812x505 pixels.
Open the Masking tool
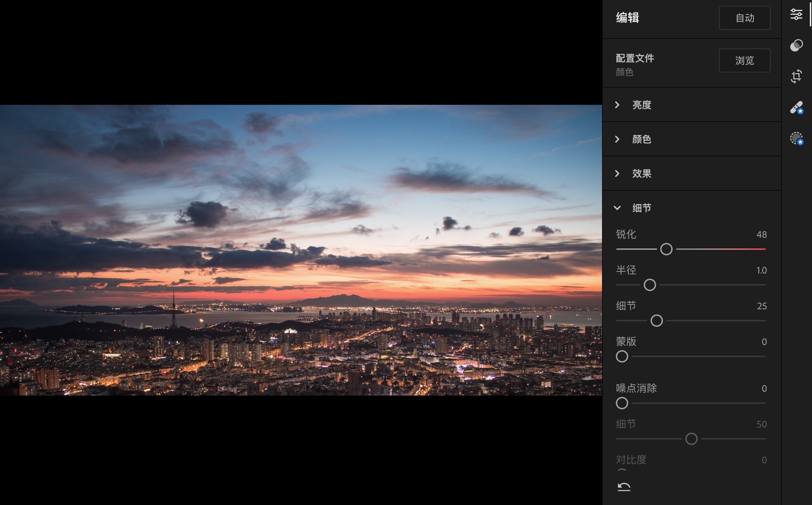pos(796,139)
